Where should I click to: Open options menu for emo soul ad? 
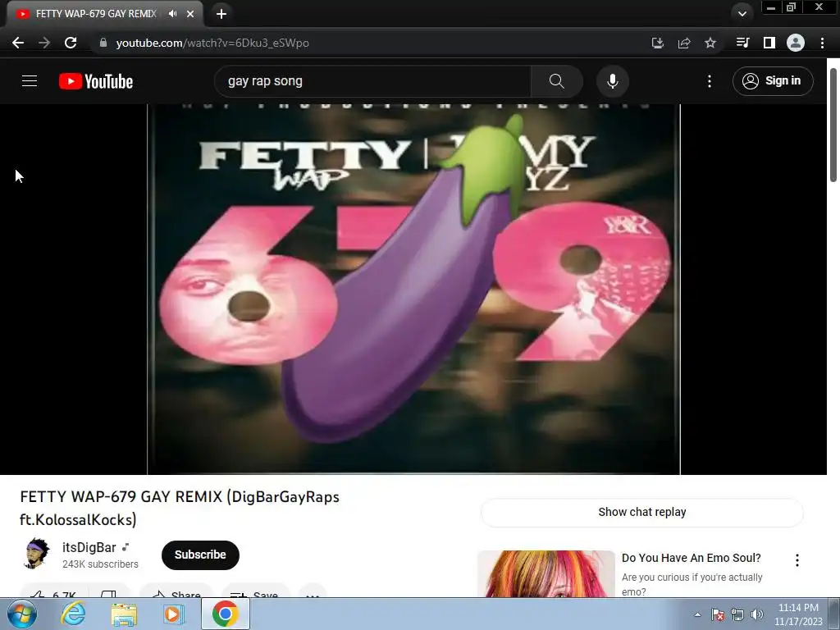[x=797, y=560]
